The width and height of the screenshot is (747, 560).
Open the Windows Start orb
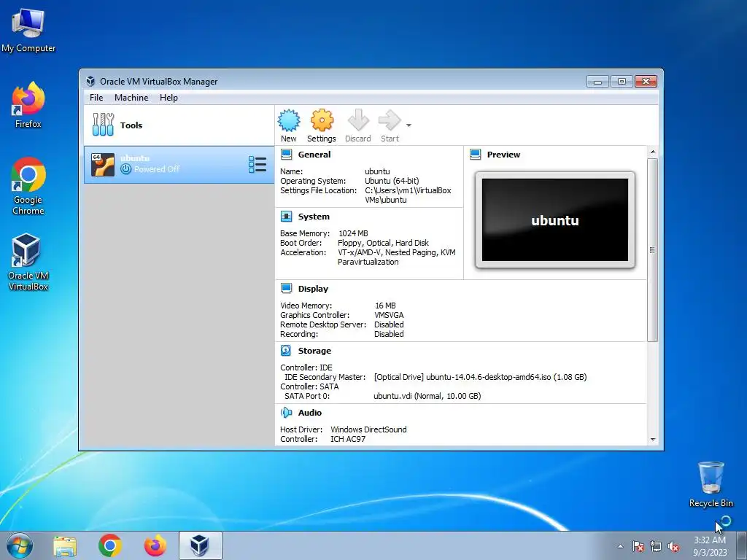point(20,545)
